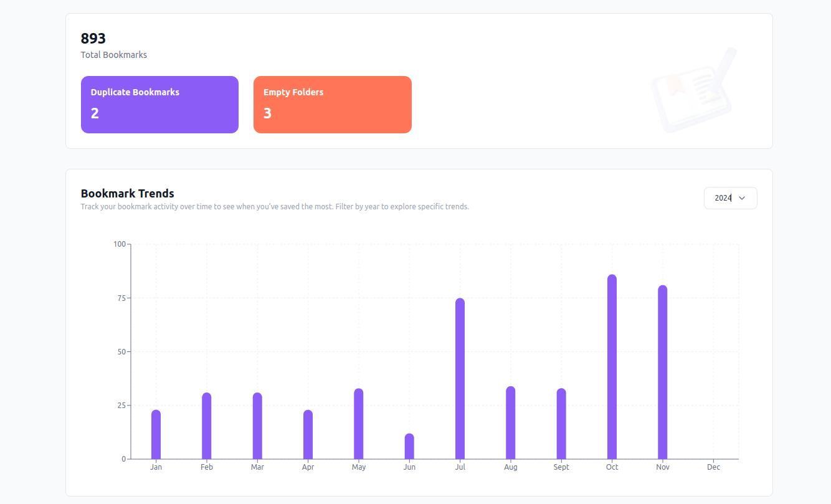
Task: Click the Oct axis label
Action: [x=612, y=467]
